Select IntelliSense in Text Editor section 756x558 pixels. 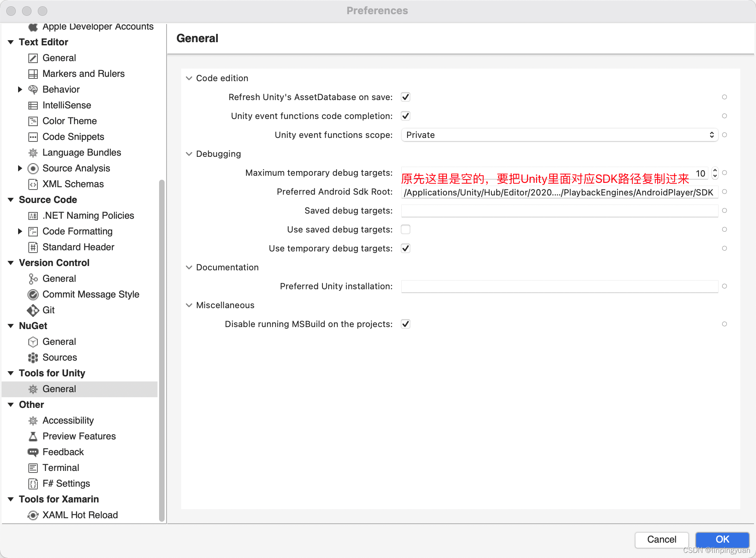(x=67, y=105)
